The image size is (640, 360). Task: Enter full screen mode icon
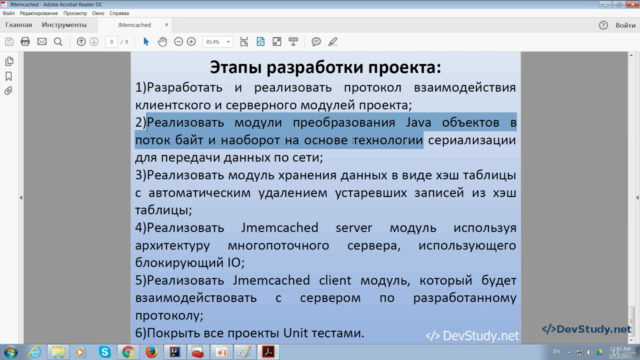(277, 42)
